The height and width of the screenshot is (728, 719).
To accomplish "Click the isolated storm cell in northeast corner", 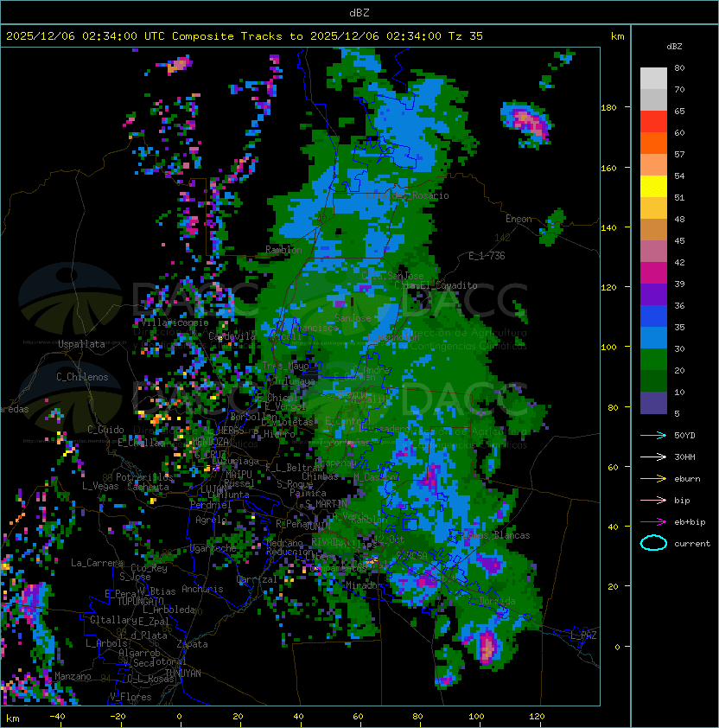I will (527, 123).
